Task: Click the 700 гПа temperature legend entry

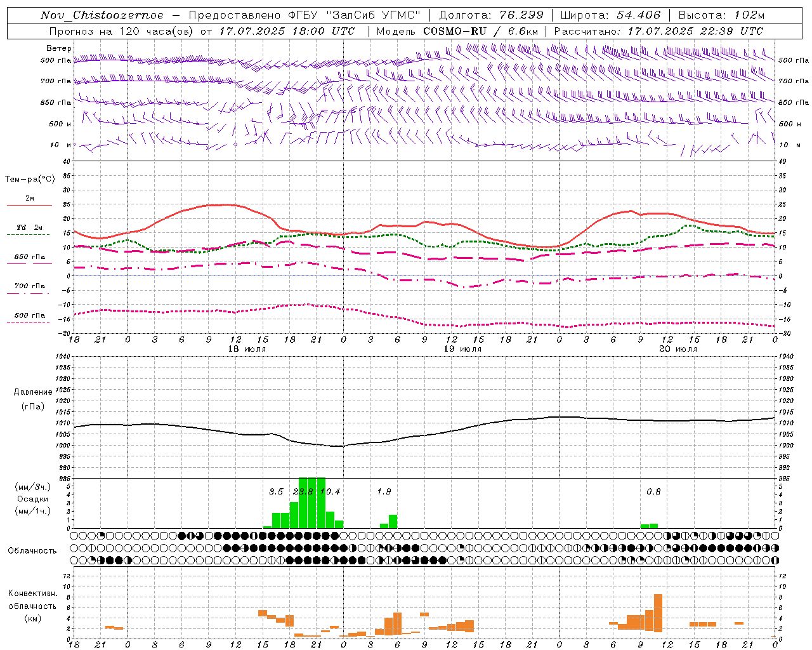Action: pos(30,286)
